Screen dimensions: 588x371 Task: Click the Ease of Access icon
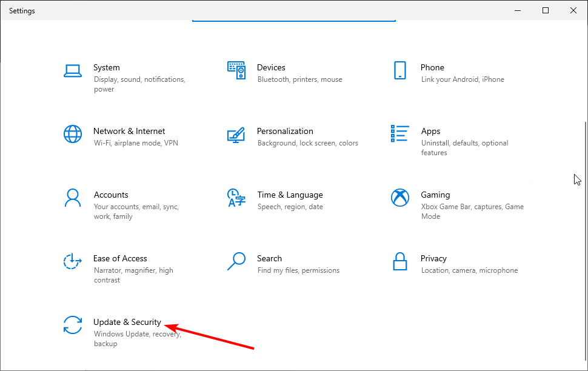click(x=73, y=261)
